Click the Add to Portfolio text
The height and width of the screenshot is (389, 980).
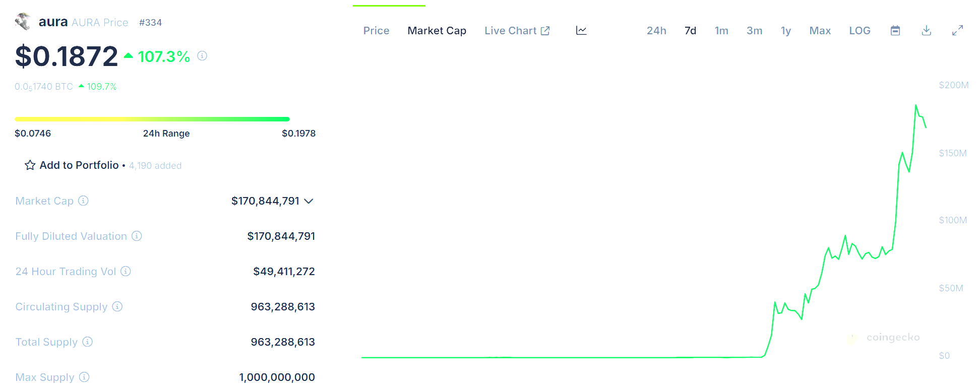79,165
